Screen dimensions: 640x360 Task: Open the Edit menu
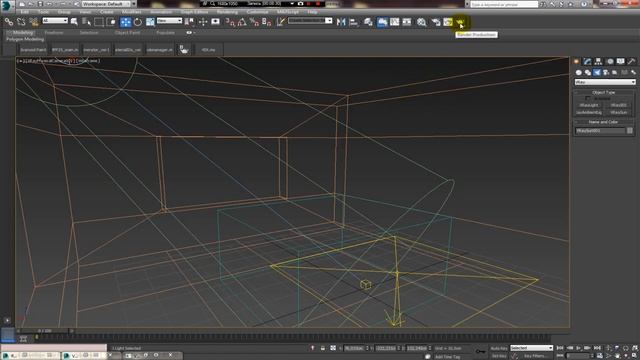click(24, 12)
